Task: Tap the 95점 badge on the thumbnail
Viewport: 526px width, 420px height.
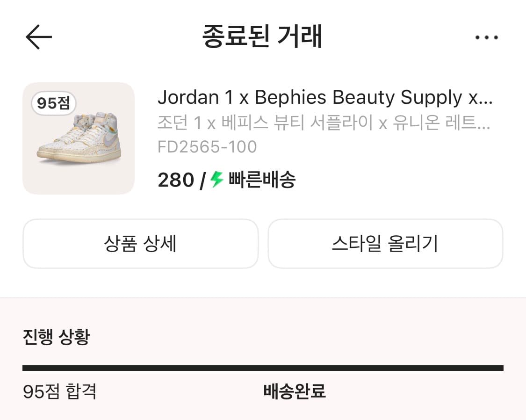Action: (53, 103)
